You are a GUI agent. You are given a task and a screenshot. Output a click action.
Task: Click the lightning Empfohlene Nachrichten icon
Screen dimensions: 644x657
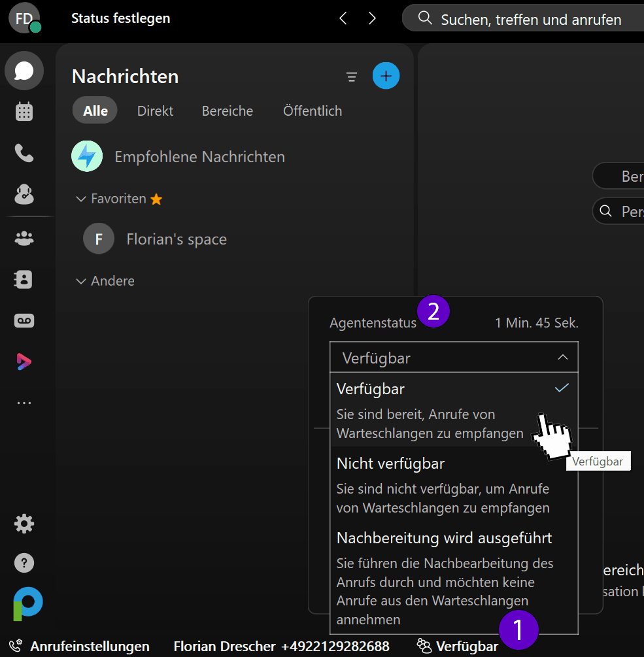coord(87,156)
